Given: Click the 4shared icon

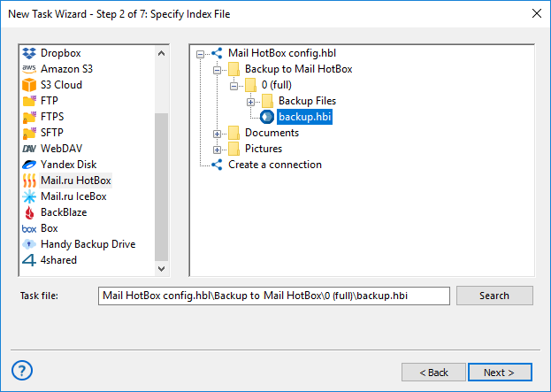Looking at the screenshot, I should pos(29,260).
